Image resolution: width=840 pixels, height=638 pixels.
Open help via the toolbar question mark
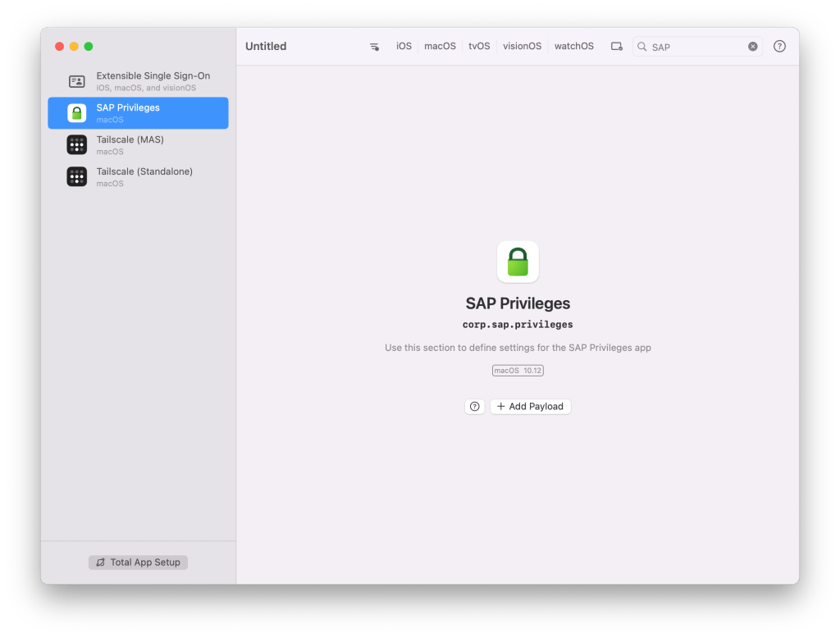point(779,47)
